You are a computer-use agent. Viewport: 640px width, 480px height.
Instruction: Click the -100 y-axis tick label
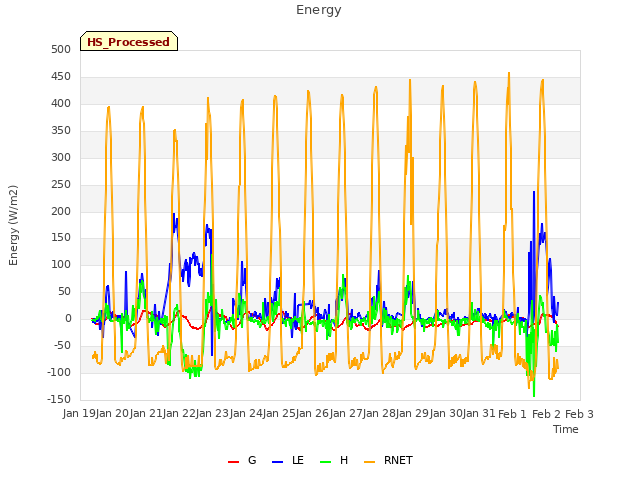tap(59, 373)
